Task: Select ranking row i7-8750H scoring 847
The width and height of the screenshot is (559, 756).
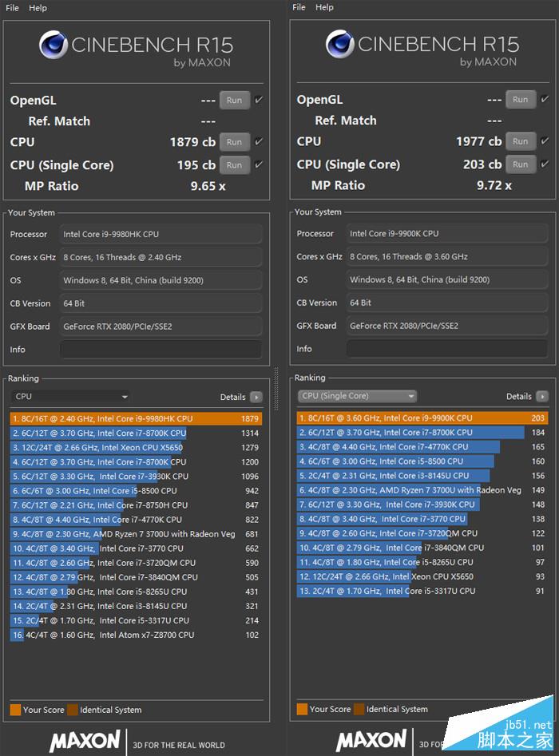Action: [x=136, y=505]
